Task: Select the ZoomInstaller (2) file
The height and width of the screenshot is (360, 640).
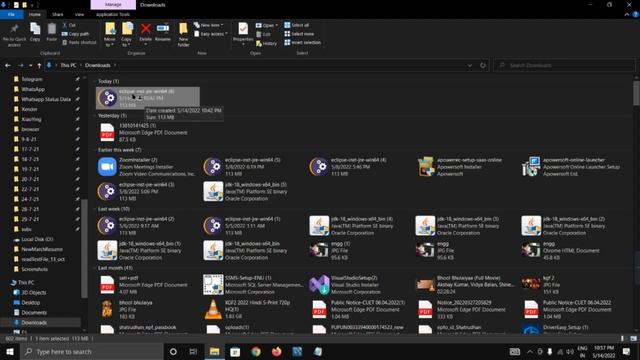Action: pos(147,167)
